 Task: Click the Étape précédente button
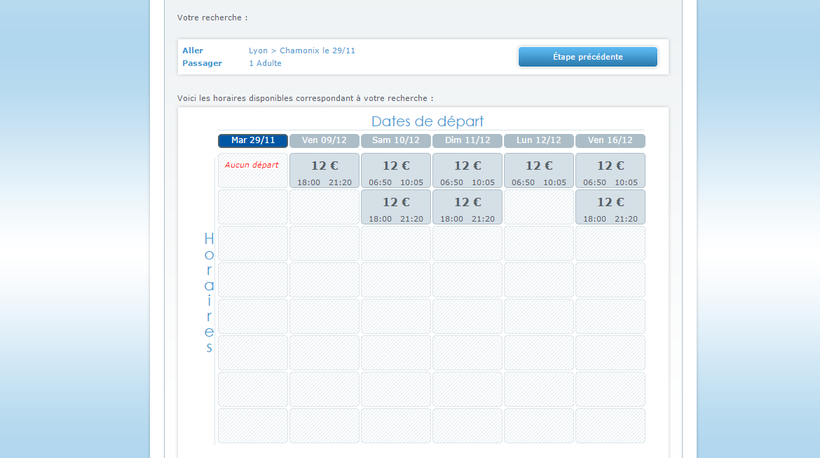587,57
